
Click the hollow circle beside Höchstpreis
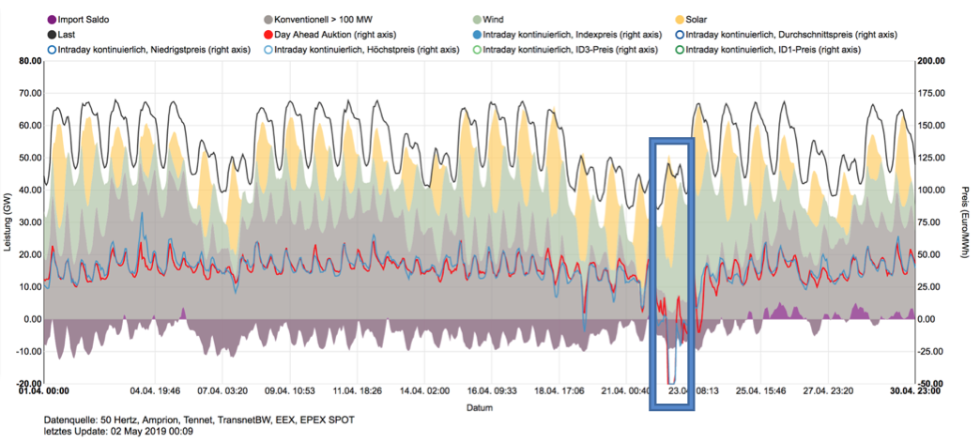268,48
